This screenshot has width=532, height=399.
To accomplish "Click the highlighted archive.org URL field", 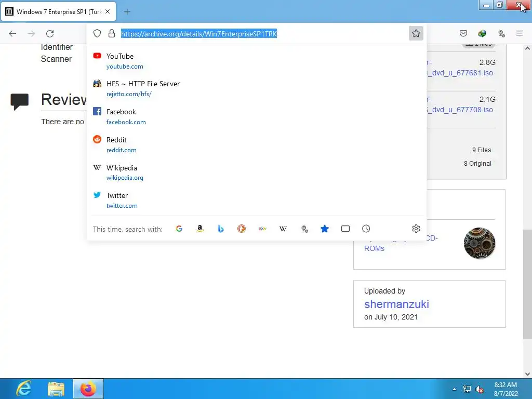I will (199, 34).
